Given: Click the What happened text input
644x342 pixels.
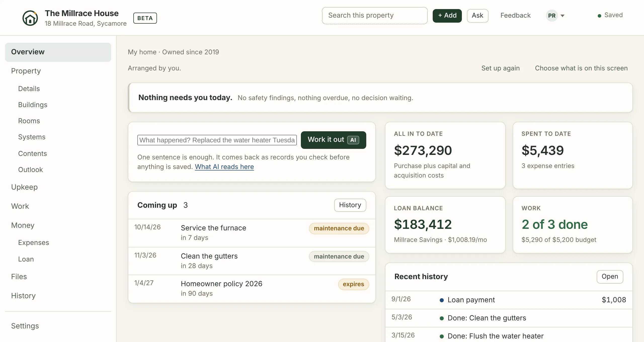Looking at the screenshot, I should click(217, 140).
